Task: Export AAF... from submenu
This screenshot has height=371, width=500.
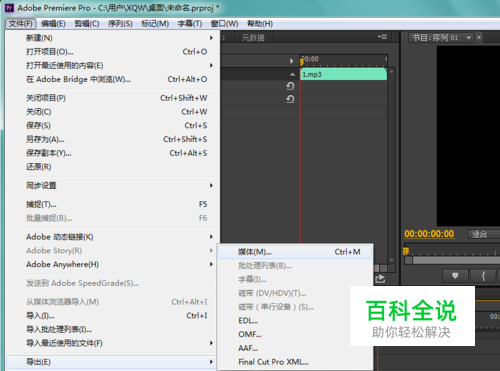Action: [295, 348]
